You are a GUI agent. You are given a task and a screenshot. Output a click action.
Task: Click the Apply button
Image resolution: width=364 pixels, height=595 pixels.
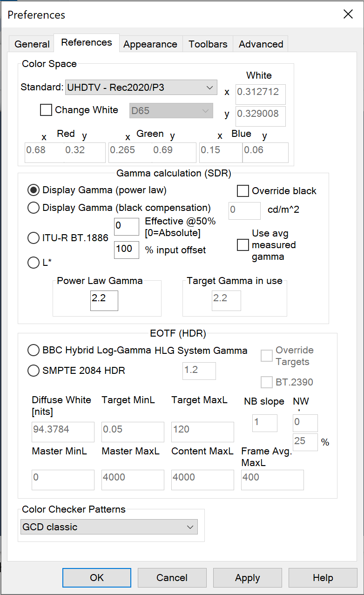(x=247, y=577)
